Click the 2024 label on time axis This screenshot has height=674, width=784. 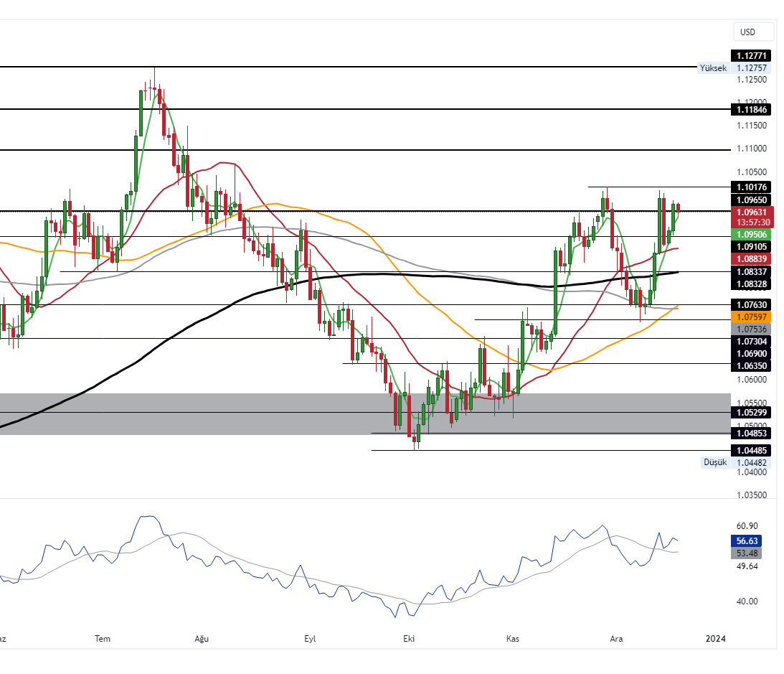tap(715, 638)
